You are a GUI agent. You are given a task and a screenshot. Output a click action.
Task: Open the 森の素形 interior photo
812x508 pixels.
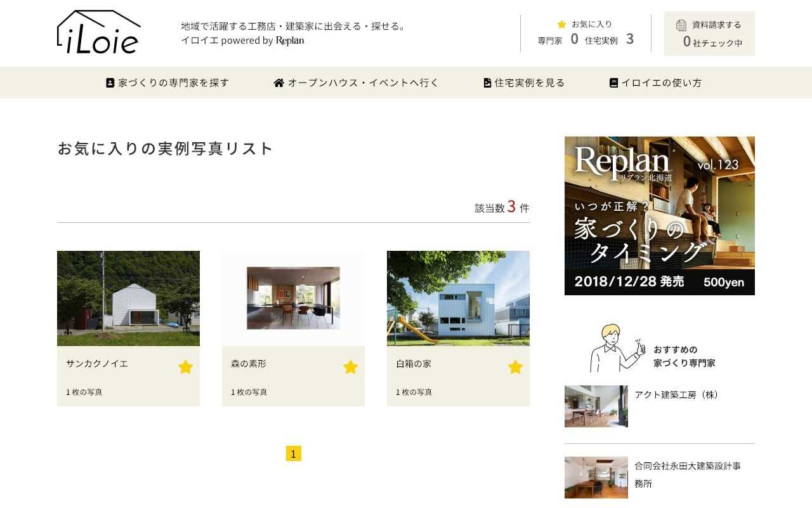[293, 298]
